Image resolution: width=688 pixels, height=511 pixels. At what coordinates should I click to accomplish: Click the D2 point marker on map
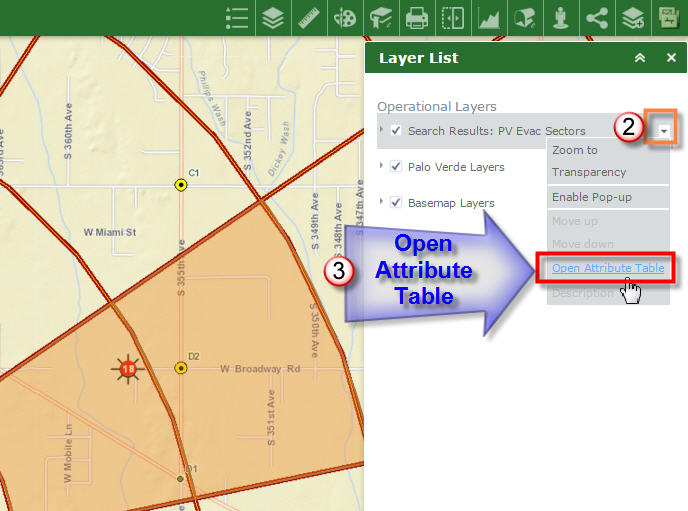[x=181, y=368]
